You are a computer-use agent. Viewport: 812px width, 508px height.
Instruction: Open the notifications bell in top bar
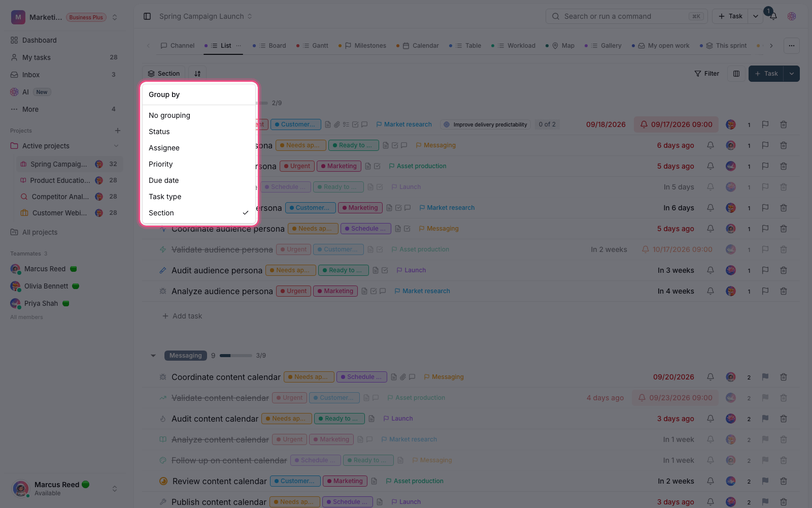(x=773, y=16)
